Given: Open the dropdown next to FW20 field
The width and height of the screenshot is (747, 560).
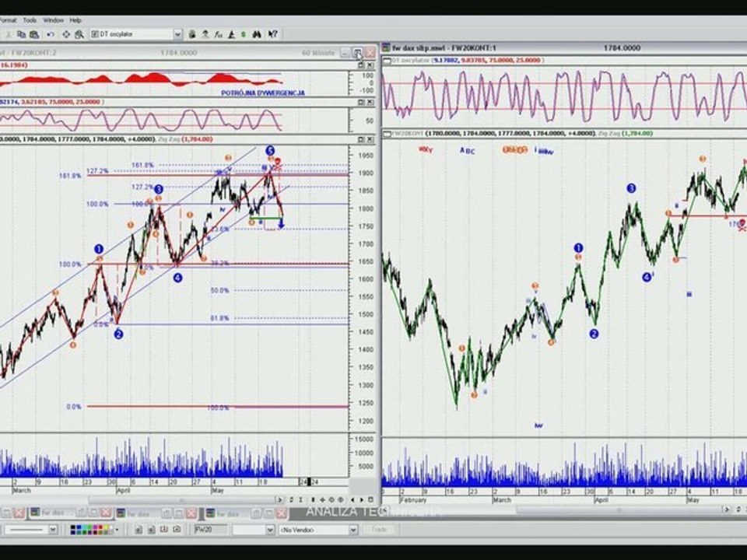Looking at the screenshot, I should click(x=270, y=530).
